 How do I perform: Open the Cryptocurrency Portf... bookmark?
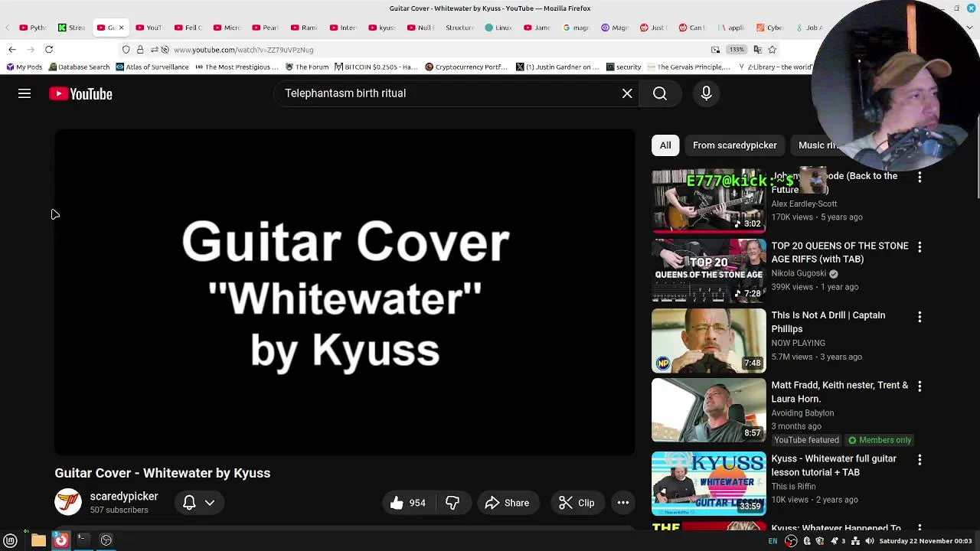point(466,67)
